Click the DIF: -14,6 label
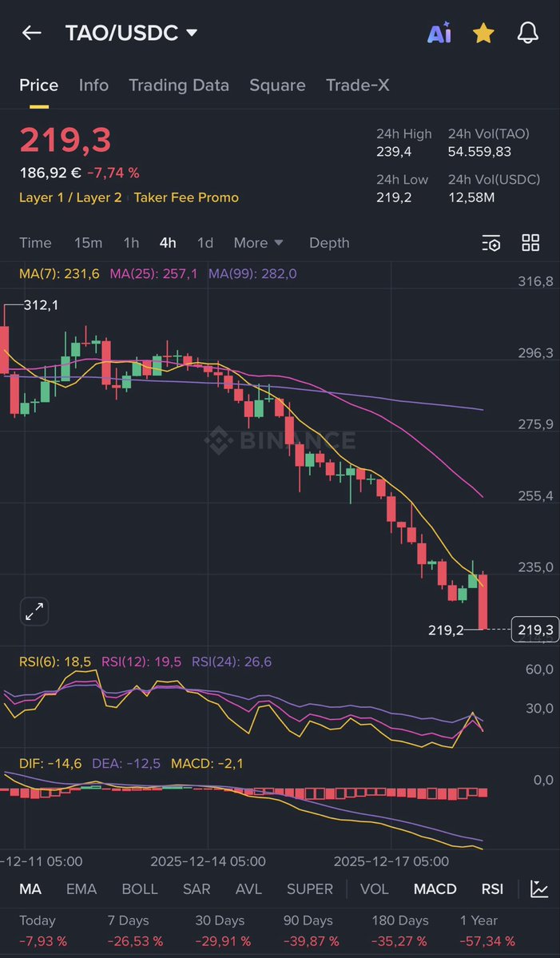The image size is (560, 958). click(x=50, y=763)
